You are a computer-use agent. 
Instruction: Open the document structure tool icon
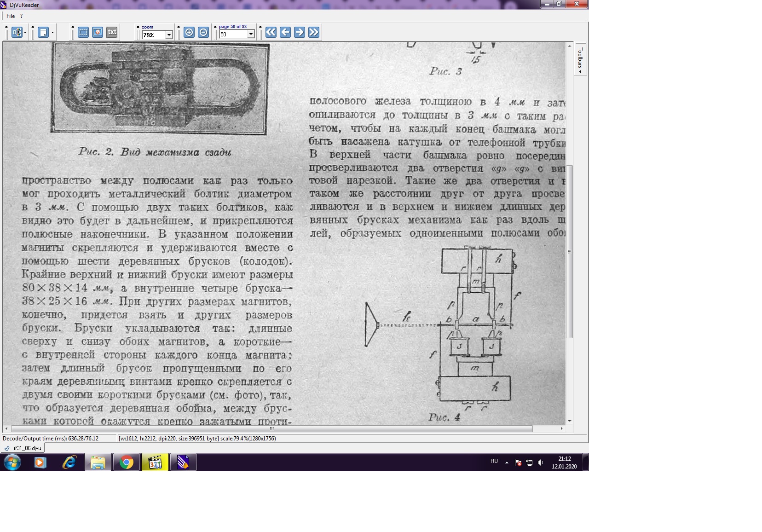point(17,32)
